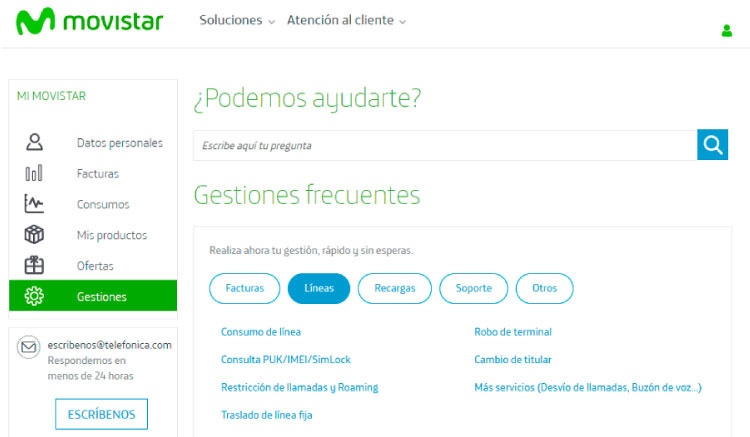Select the Otros pill tab
Image resolution: width=750 pixels, height=437 pixels.
tap(544, 288)
